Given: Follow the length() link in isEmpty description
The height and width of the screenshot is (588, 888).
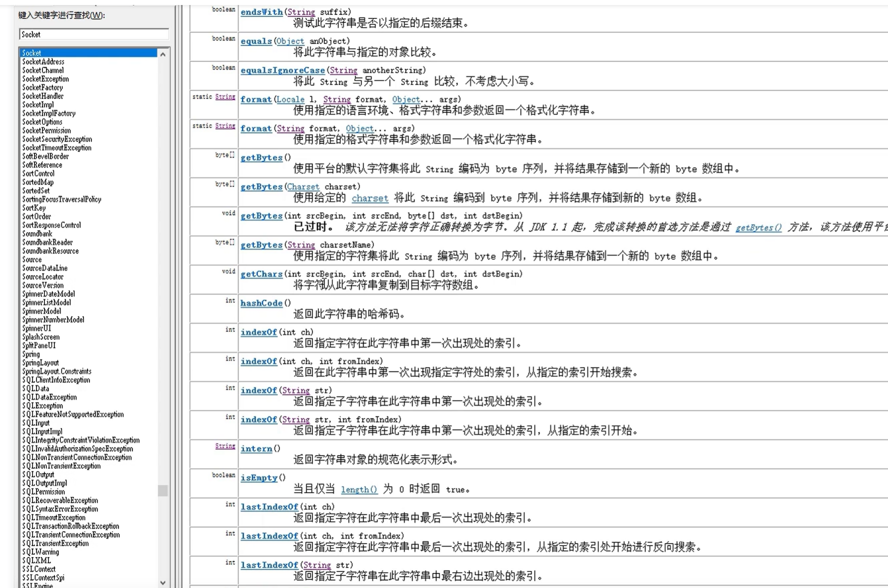Looking at the screenshot, I should 359,489.
